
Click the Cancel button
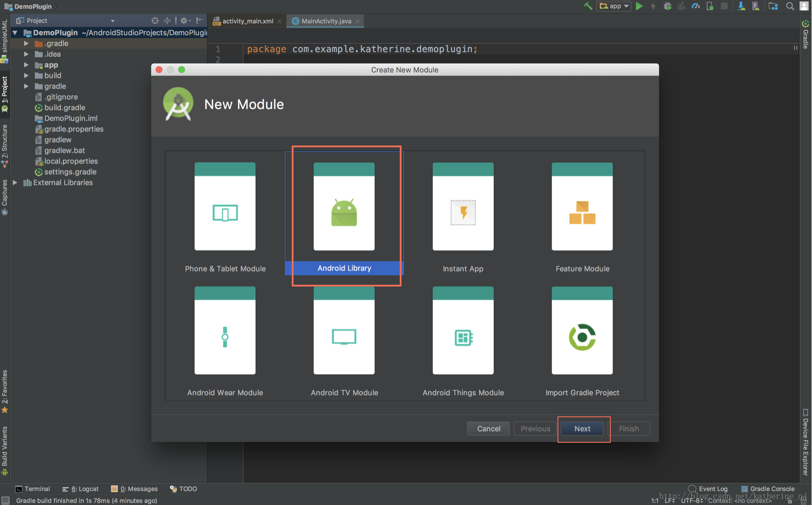coord(488,428)
